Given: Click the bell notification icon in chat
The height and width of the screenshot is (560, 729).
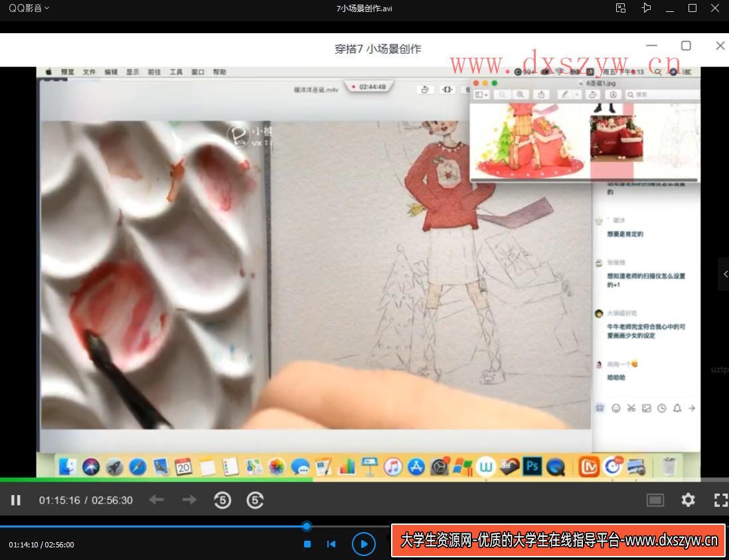Looking at the screenshot, I should (x=677, y=408).
